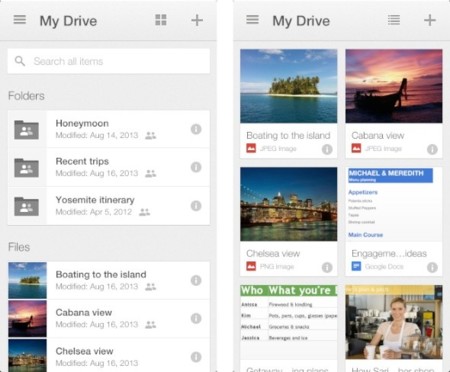Open info on Engageme...ideas grid card
The height and width of the screenshot is (372, 450).
point(432,267)
